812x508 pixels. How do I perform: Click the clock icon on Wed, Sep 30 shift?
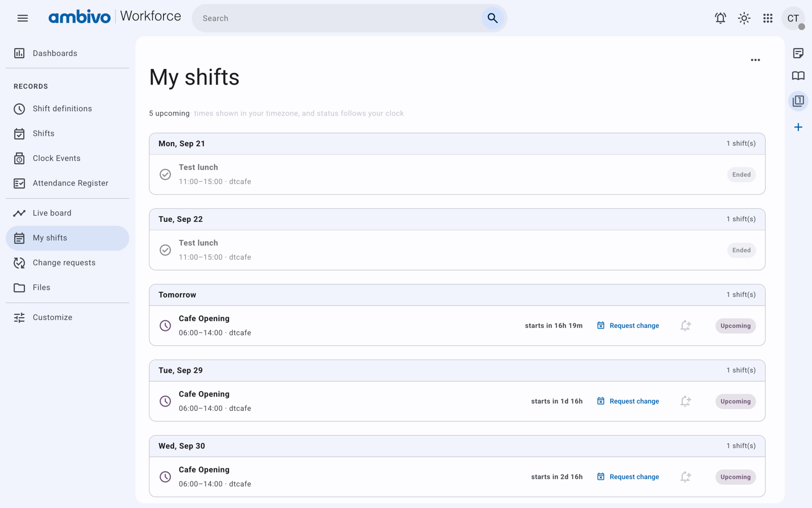tap(165, 477)
